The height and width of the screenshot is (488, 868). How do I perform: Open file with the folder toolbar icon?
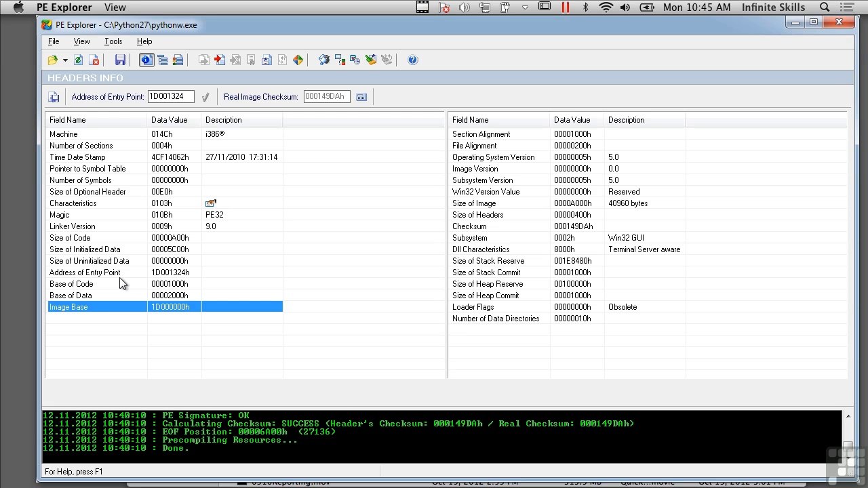(x=53, y=60)
